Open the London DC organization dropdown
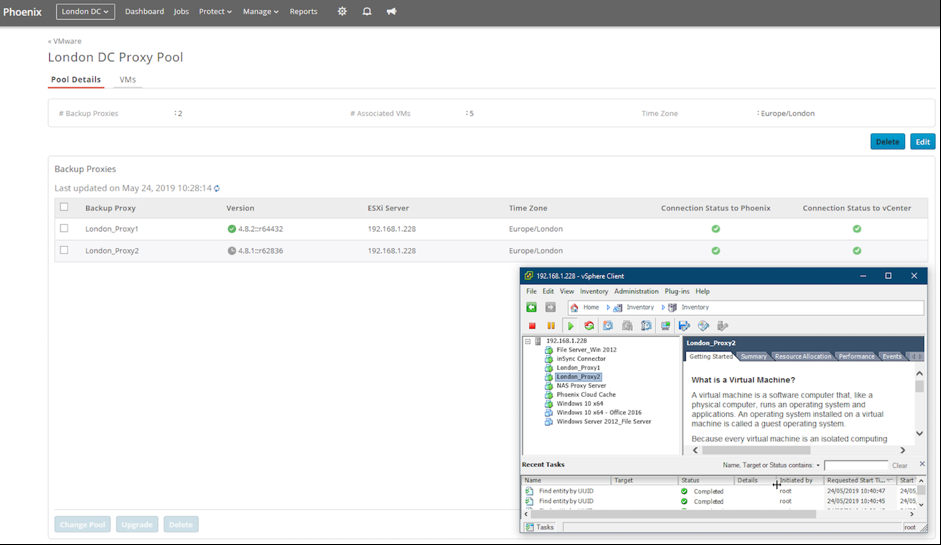The height and width of the screenshot is (545, 941). point(85,12)
